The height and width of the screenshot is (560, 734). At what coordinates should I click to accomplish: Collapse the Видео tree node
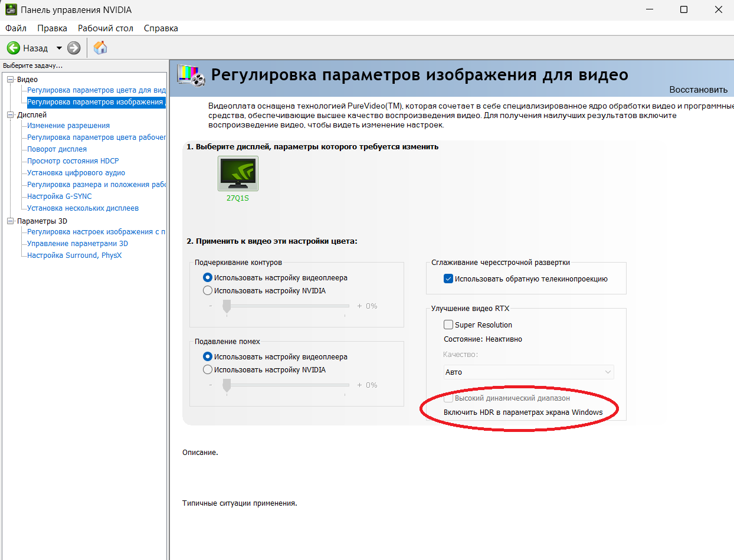10,80
